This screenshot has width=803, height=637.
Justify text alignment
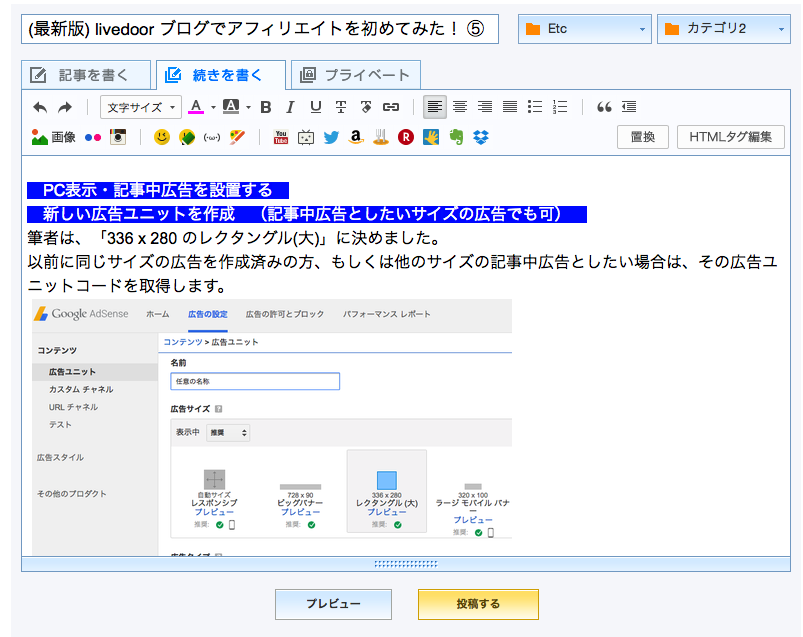510,107
